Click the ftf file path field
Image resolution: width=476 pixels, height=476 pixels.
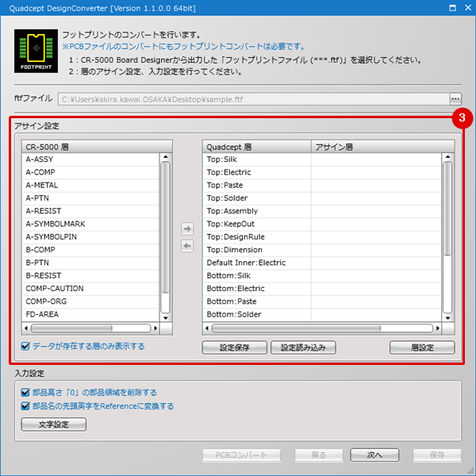pyautogui.click(x=254, y=99)
